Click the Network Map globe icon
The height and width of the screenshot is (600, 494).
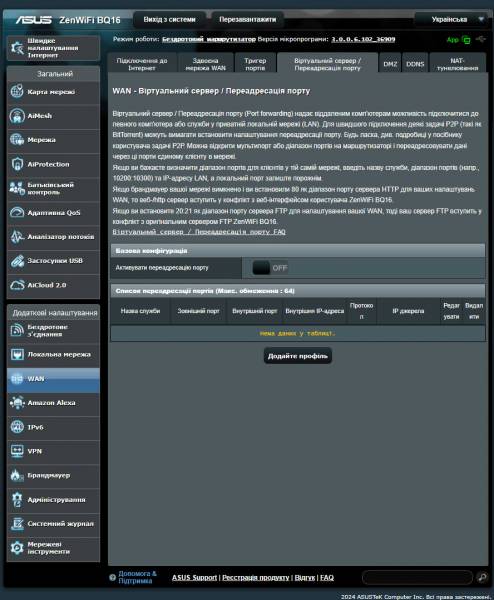click(x=17, y=92)
